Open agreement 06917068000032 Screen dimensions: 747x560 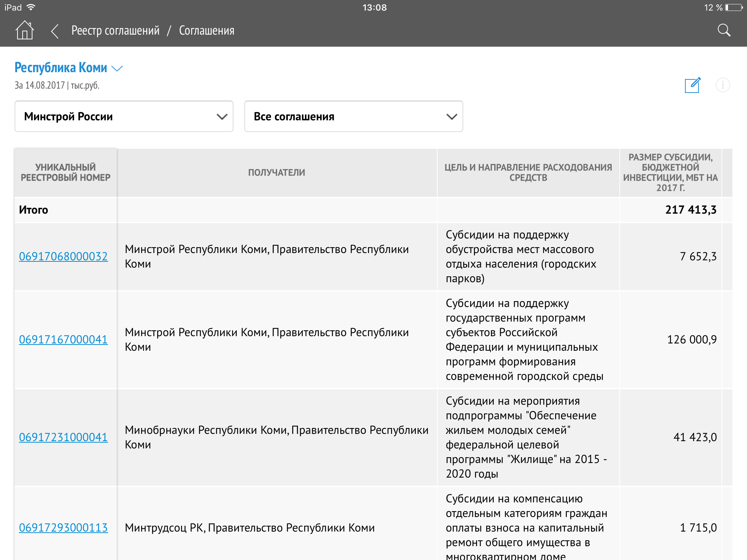(63, 256)
